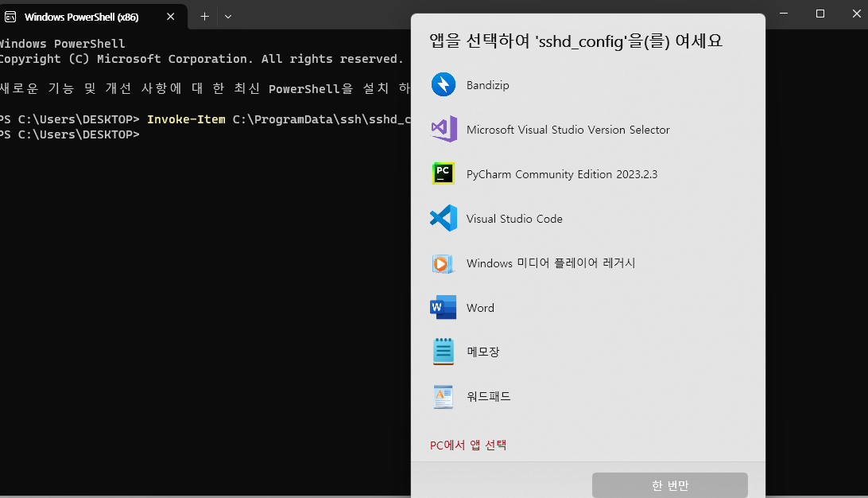
Task: Open a new terminal tab with plus
Action: coord(204,17)
